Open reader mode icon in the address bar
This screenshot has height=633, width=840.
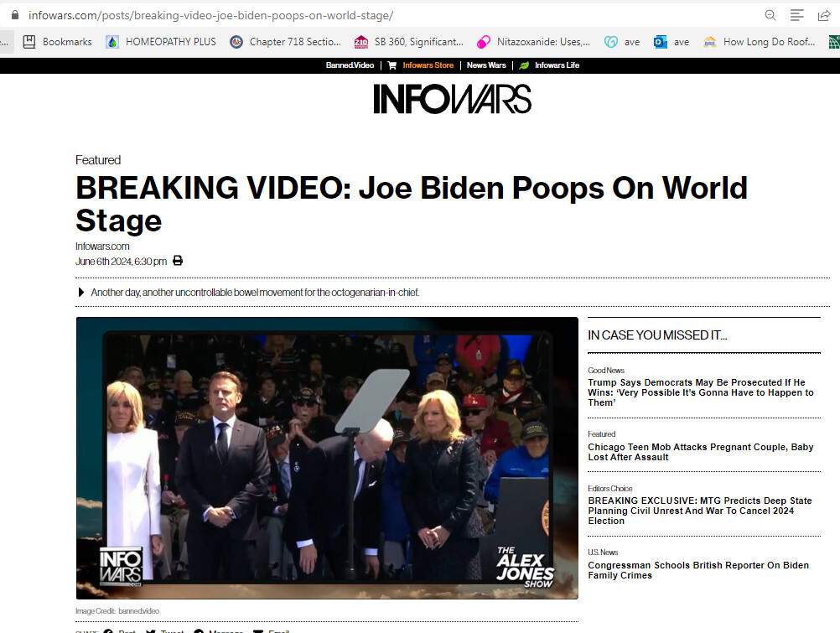point(797,15)
